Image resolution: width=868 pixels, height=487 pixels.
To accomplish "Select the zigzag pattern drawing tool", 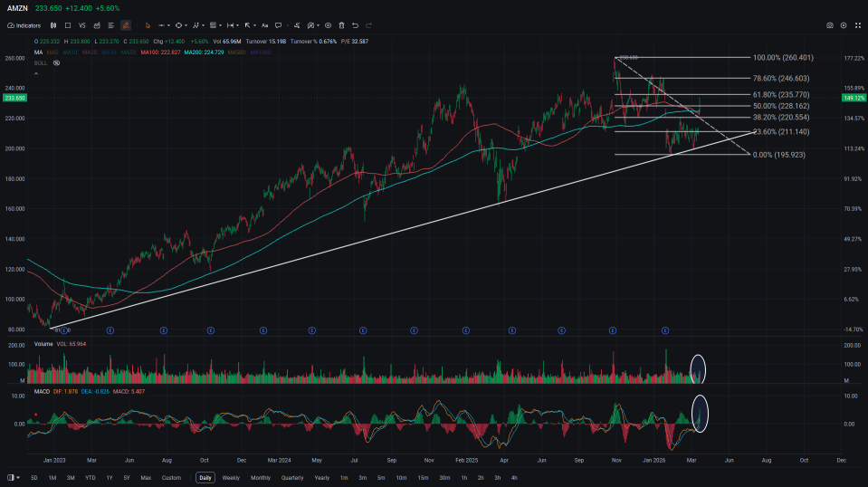I will pyautogui.click(x=196, y=25).
